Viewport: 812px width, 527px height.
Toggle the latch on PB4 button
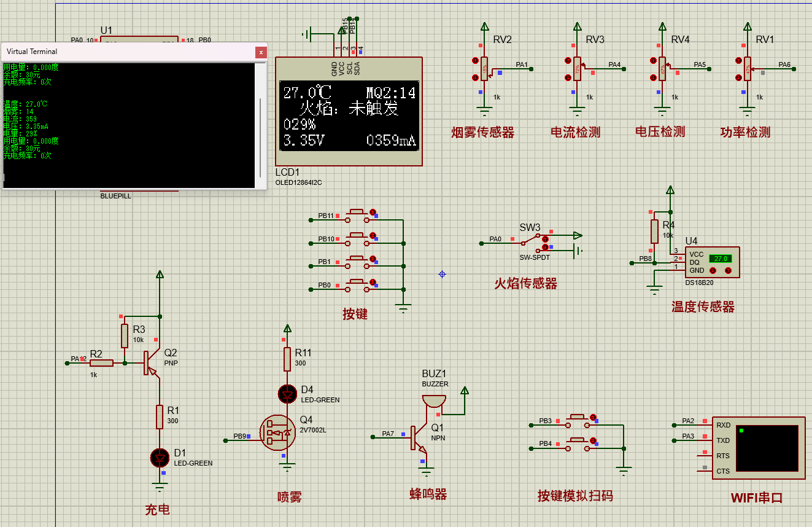coord(593,440)
